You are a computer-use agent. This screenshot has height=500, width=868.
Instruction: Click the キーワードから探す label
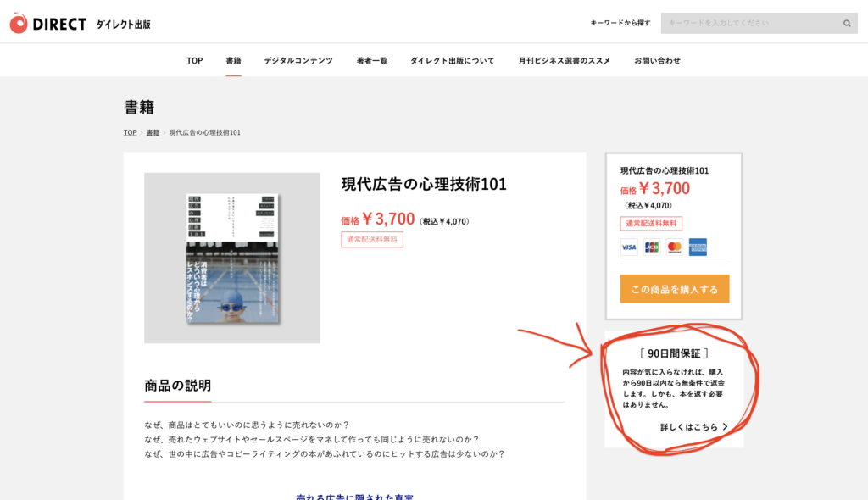tap(620, 23)
